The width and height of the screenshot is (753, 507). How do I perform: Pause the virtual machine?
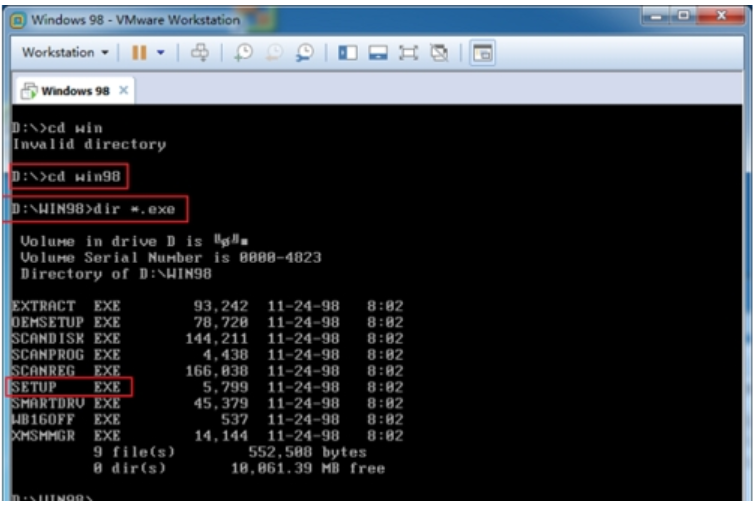tap(138, 52)
